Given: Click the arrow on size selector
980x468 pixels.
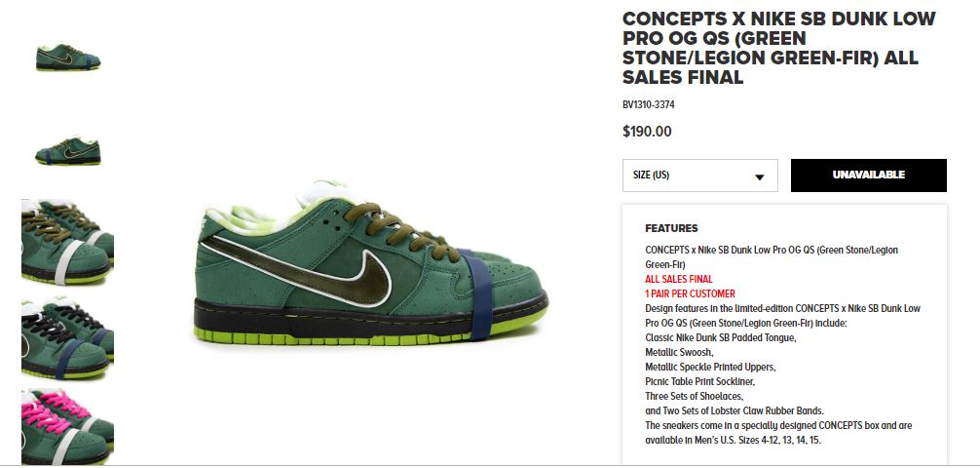Looking at the screenshot, I should pos(760,177).
